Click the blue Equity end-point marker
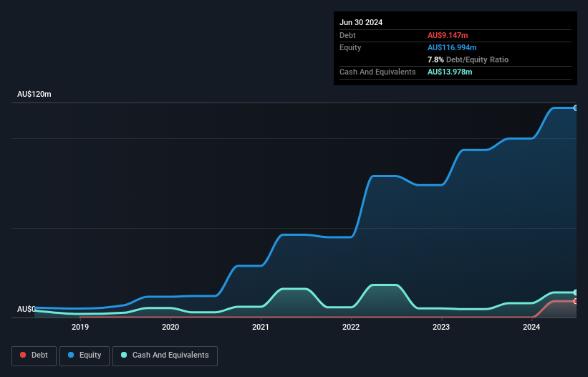Viewport: 588px width, 377px height. click(576, 108)
